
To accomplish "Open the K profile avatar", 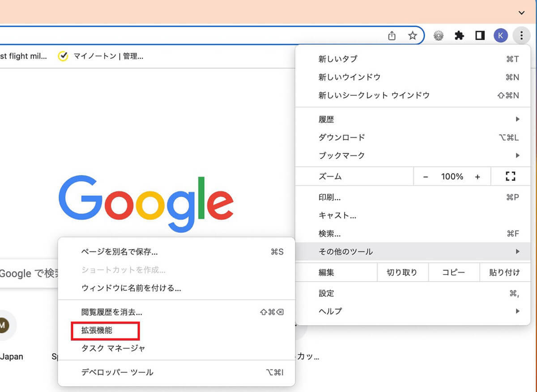I will 501,36.
